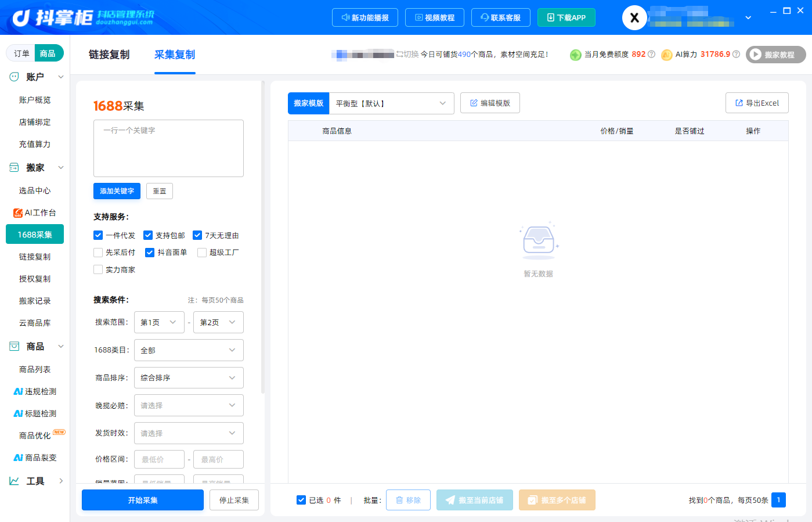Switch to the 订单 tab in sidebar
The width and height of the screenshot is (812, 522).
click(21, 53)
